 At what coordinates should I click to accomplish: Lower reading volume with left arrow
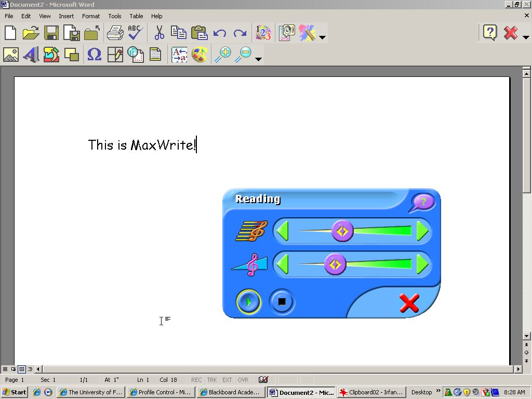(x=283, y=264)
